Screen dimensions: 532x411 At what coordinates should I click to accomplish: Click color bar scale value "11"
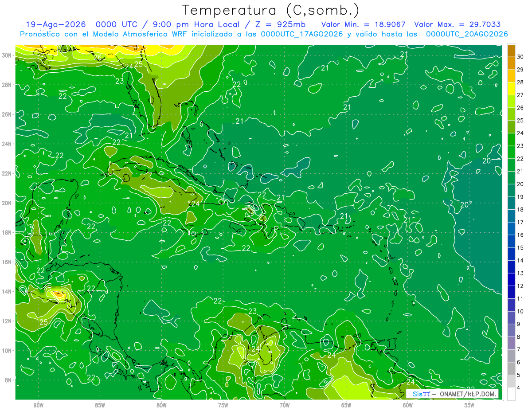(521, 299)
